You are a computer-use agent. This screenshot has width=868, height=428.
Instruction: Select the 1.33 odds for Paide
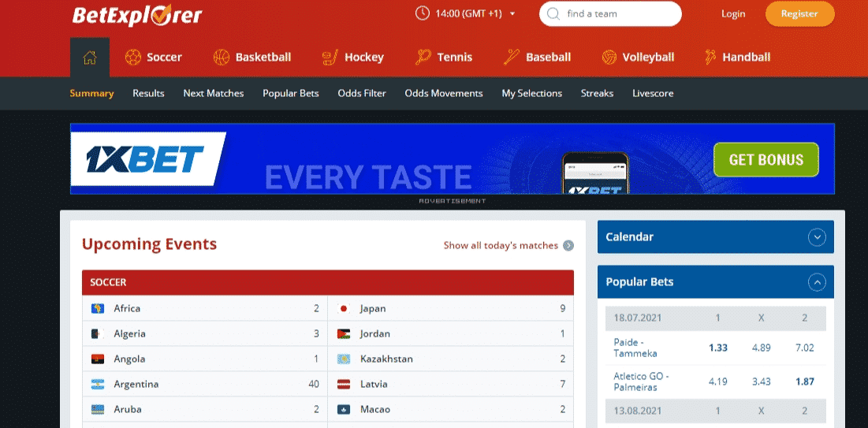click(718, 348)
